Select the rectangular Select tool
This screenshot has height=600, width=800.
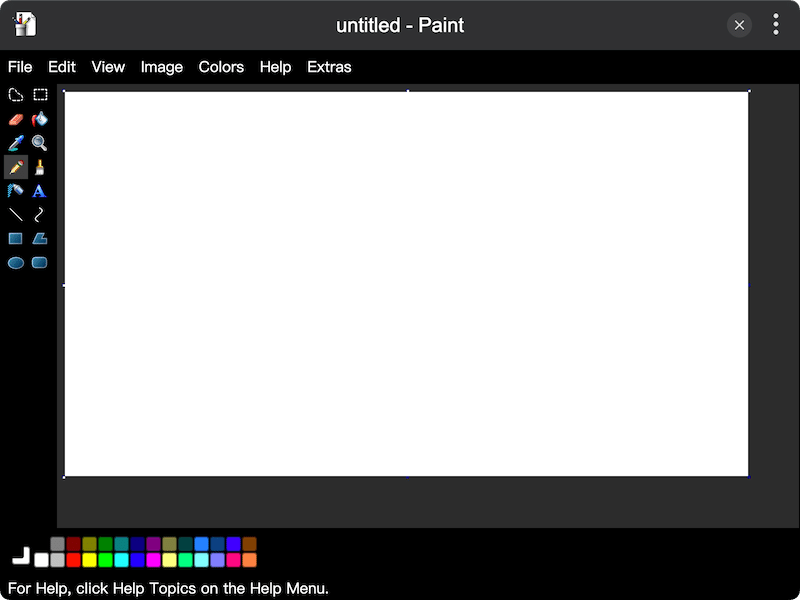point(40,95)
